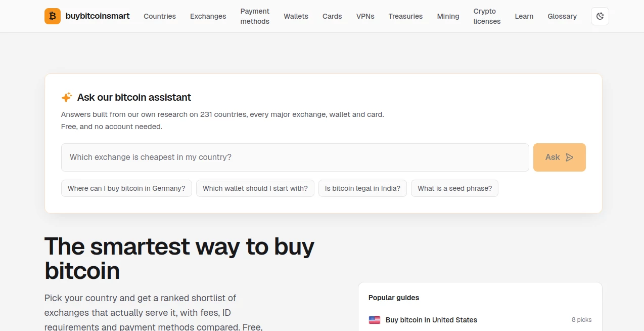Click the '8 picks' label
Image resolution: width=644 pixels, height=331 pixels.
point(582,320)
